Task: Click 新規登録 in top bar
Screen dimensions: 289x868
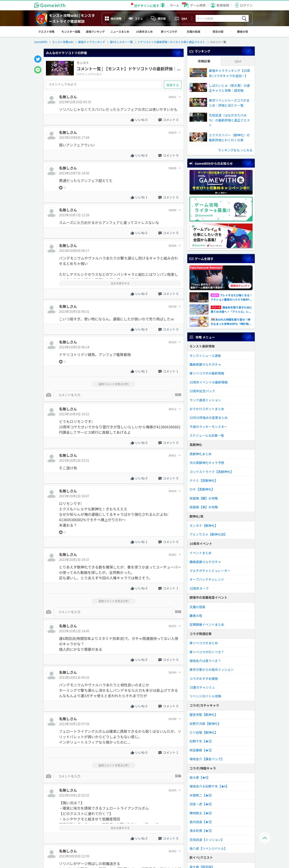Action: [x=220, y=5]
